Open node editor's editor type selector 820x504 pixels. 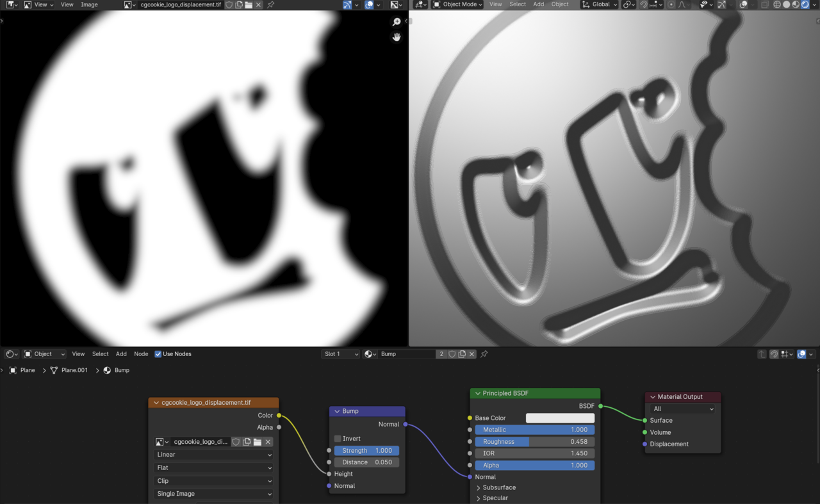[x=12, y=354]
